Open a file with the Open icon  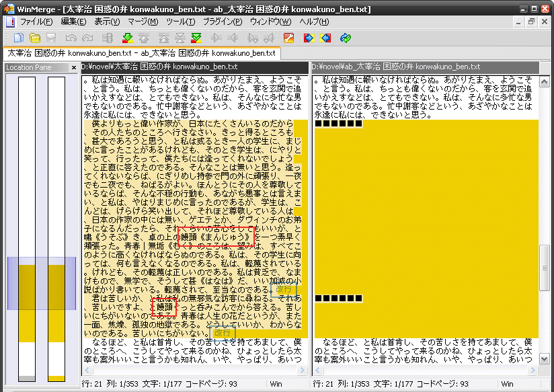point(36,38)
